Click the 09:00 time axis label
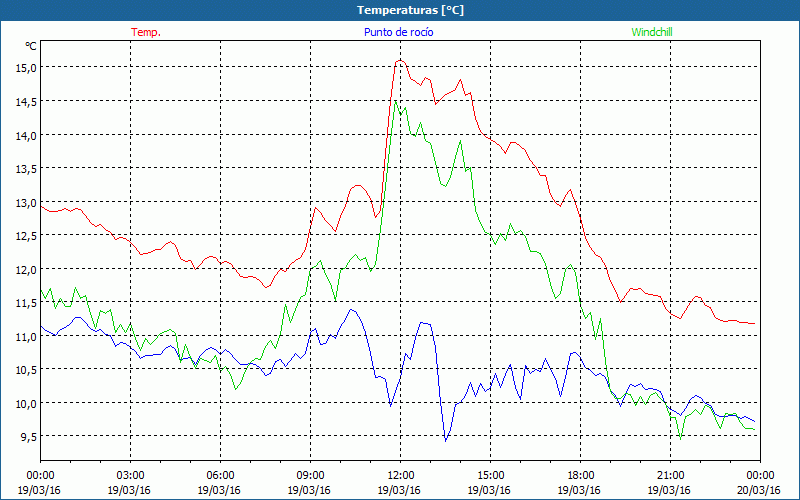This screenshot has height=500, width=800. [310, 476]
